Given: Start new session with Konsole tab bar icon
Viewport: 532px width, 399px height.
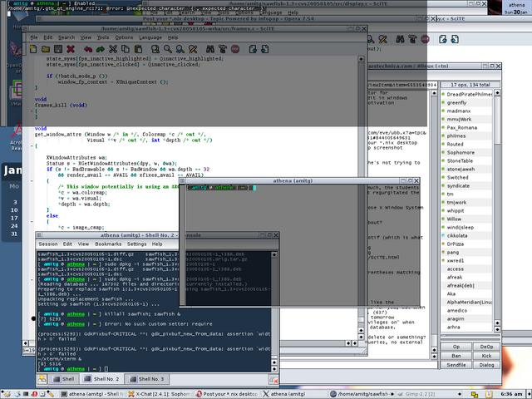Looking at the screenshot, I should [42, 379].
